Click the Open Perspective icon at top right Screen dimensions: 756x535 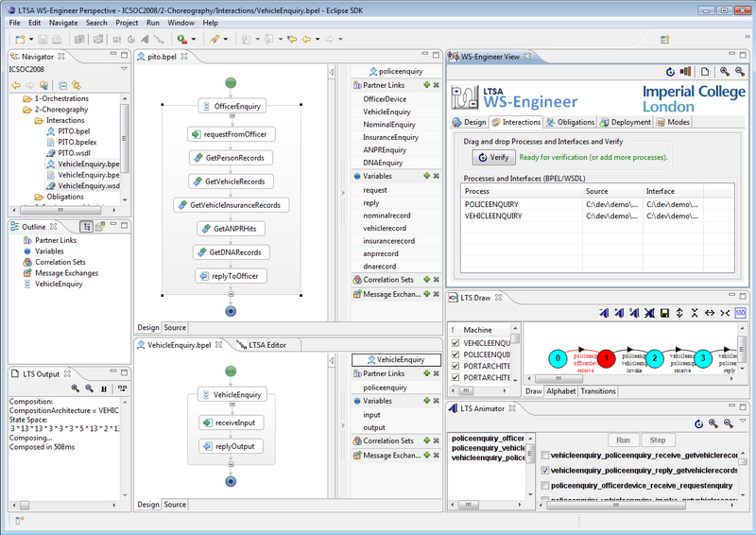coord(665,40)
